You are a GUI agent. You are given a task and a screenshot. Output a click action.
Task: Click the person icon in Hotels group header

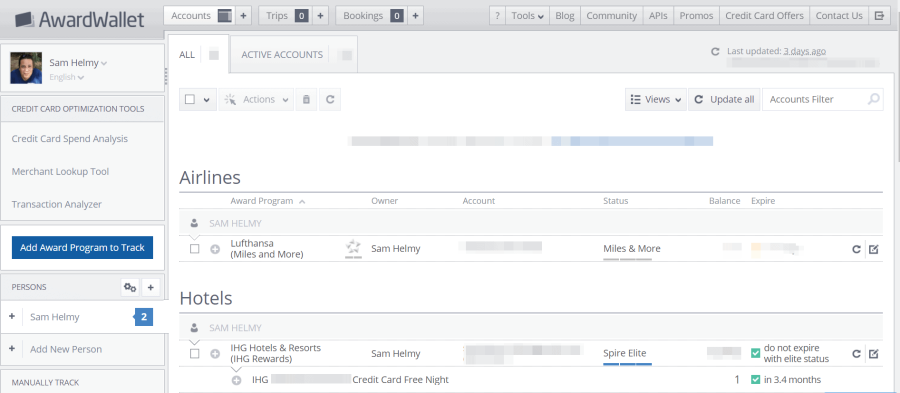[x=194, y=328]
